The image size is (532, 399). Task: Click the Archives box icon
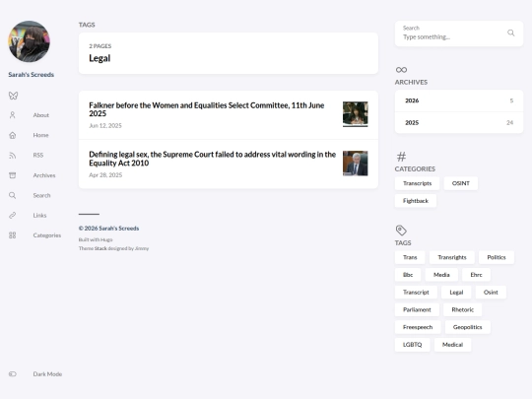tap(13, 175)
